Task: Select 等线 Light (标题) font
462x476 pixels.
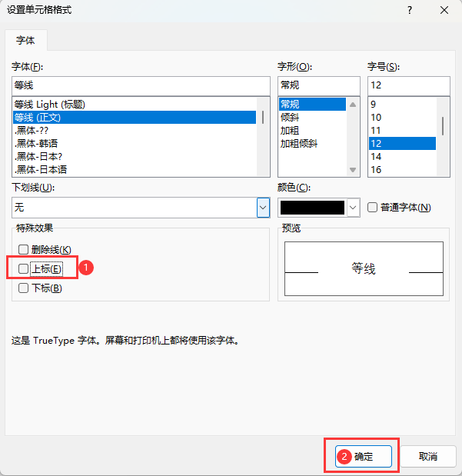Action: click(135, 105)
